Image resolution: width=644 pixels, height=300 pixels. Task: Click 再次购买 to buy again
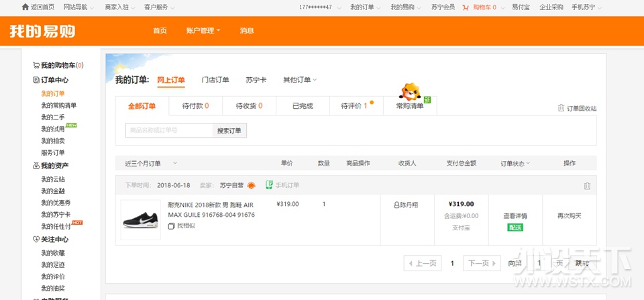point(569,216)
